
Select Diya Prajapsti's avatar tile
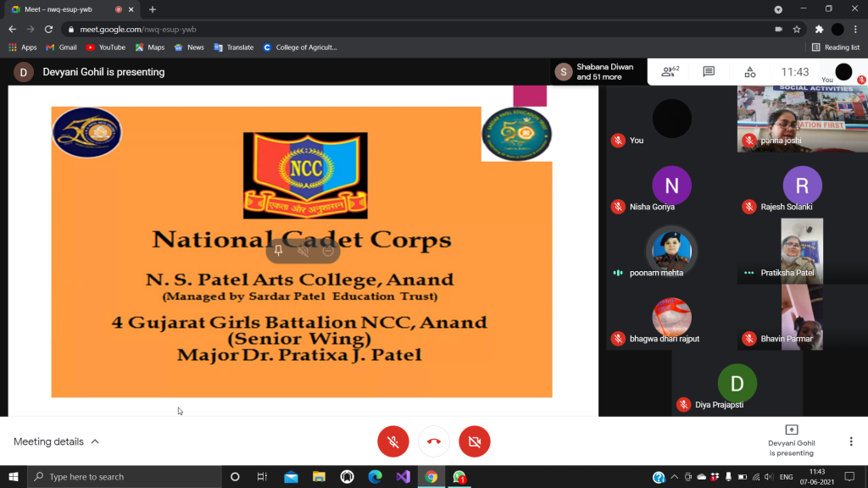coord(737,384)
